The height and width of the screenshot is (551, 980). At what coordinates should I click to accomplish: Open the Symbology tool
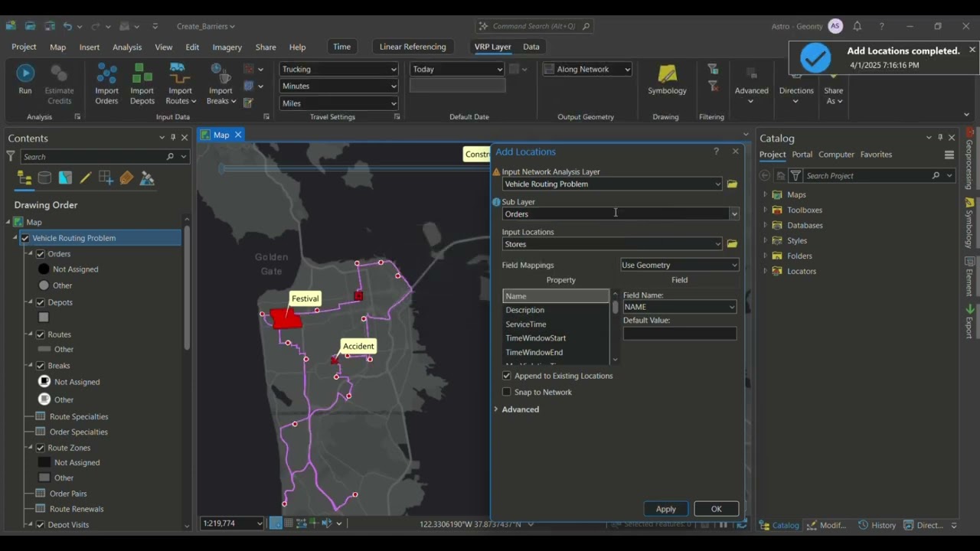pos(667,80)
